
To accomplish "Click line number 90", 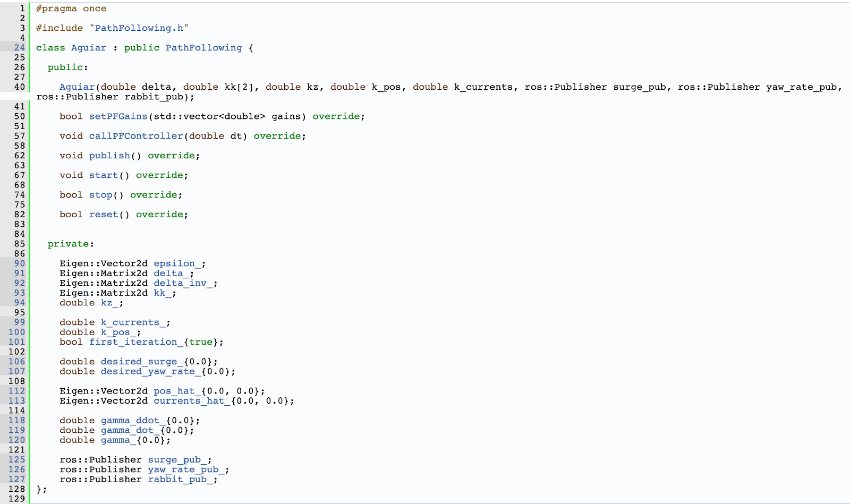I will point(20,263).
